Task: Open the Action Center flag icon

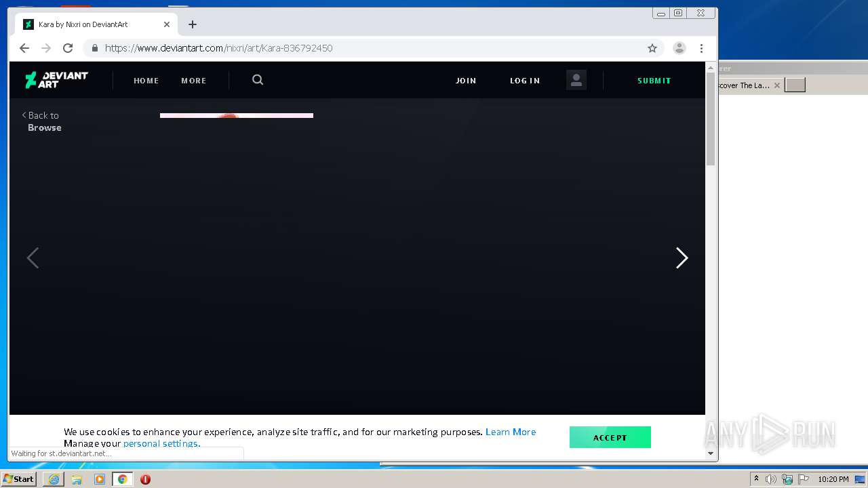Action: point(804,479)
